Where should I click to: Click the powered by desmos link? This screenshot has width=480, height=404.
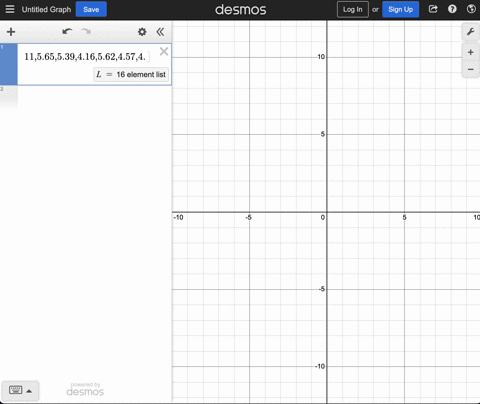point(85,389)
